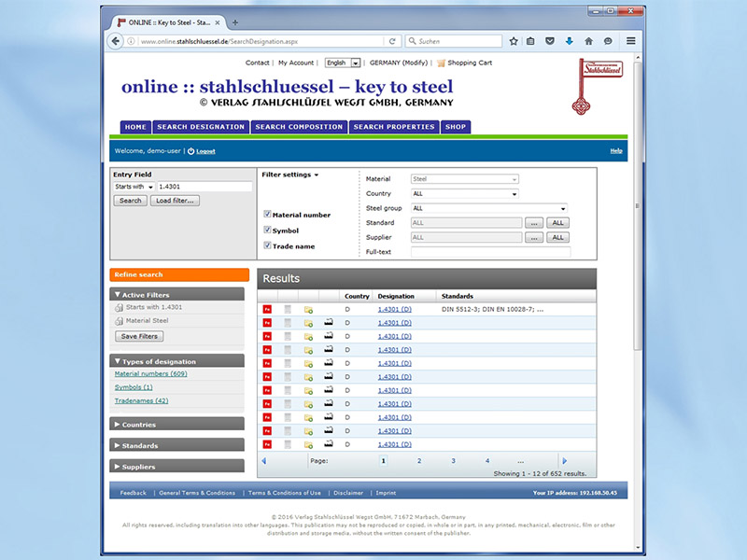
Task: Open the bookmarks list clipboard icon
Action: (x=530, y=41)
